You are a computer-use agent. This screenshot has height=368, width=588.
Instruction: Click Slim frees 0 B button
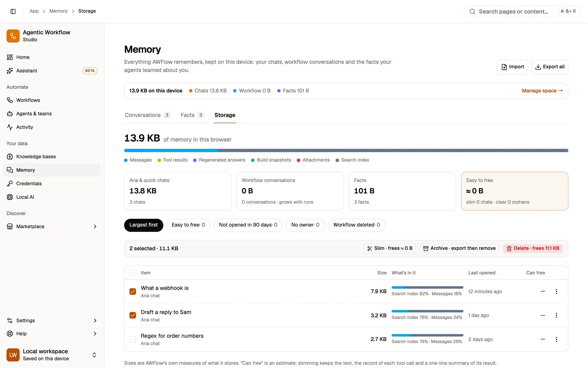(390, 248)
